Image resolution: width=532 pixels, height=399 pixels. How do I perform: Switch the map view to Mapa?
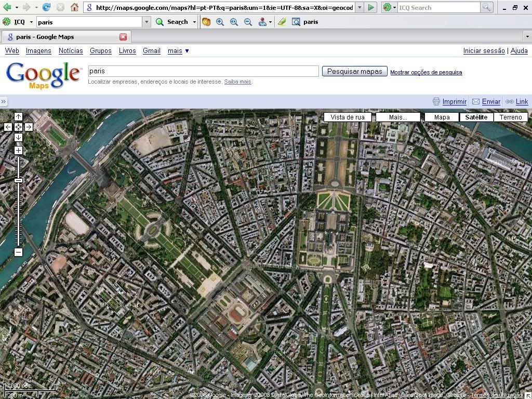point(442,117)
